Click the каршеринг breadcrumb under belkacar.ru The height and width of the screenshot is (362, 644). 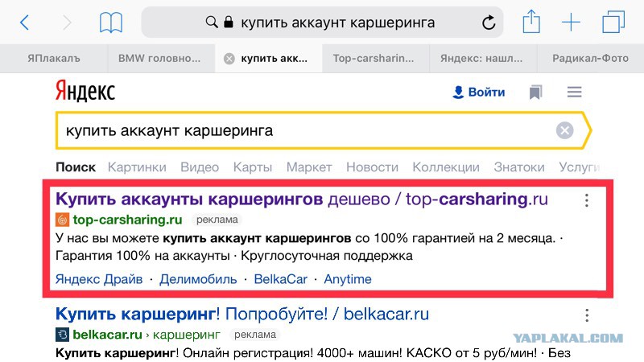[x=187, y=335]
